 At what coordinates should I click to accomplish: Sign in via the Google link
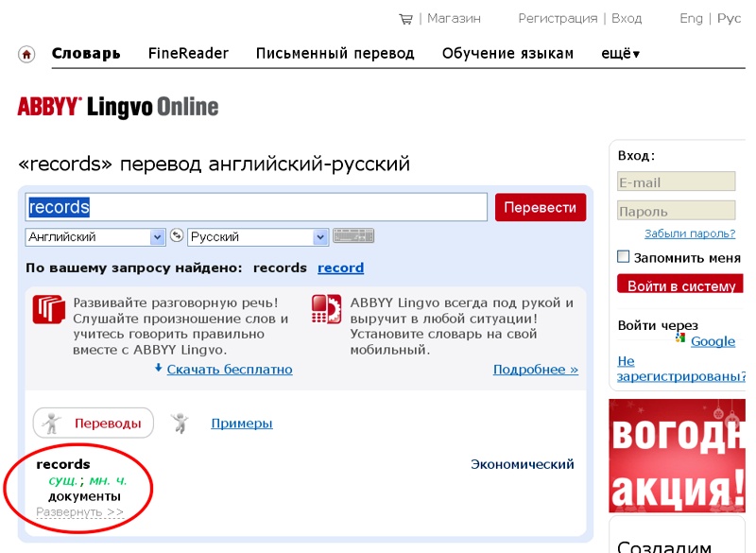pyautogui.click(x=713, y=341)
